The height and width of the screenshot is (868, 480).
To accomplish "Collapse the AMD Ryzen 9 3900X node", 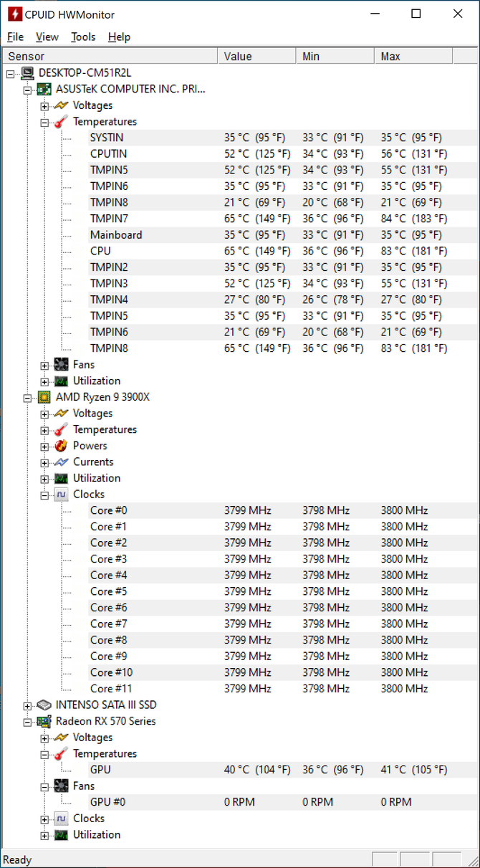I will (27, 397).
